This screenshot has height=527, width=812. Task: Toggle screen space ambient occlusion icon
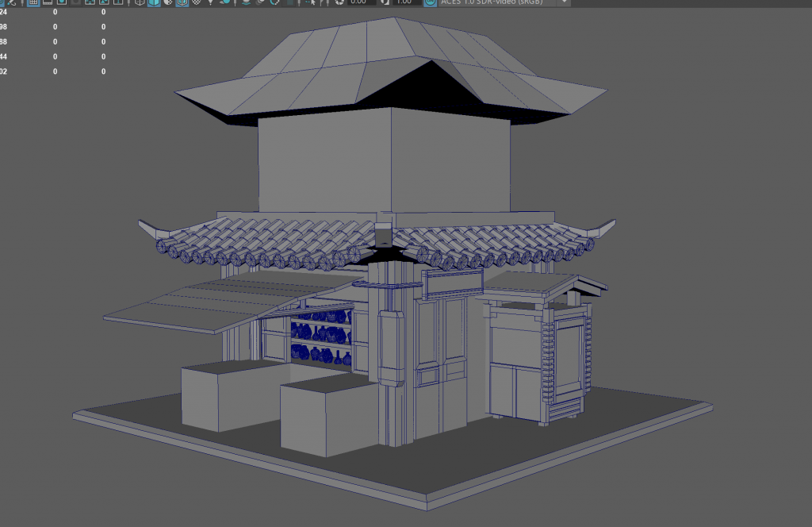coord(246,2)
